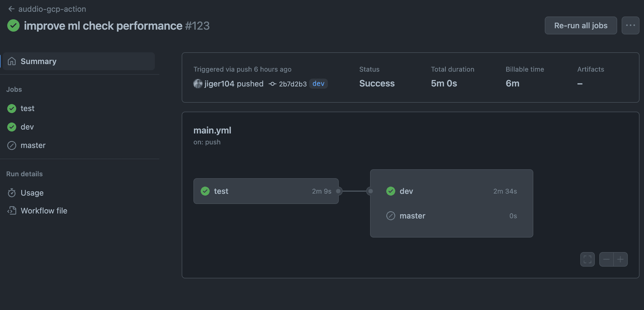Image resolution: width=644 pixels, height=310 pixels.
Task: Click jiger104 user avatar
Action: coord(198,84)
